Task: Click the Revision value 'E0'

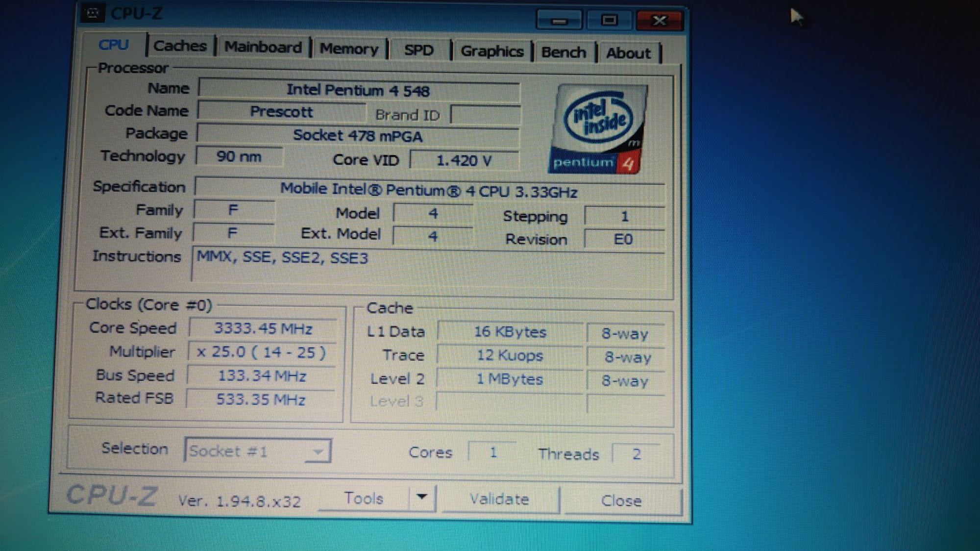Action: coord(623,239)
